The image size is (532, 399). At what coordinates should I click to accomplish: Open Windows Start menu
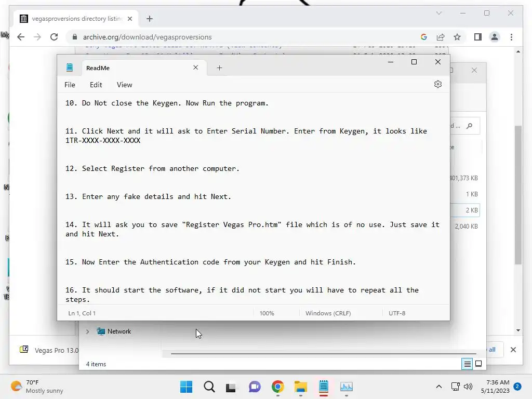coord(186,387)
